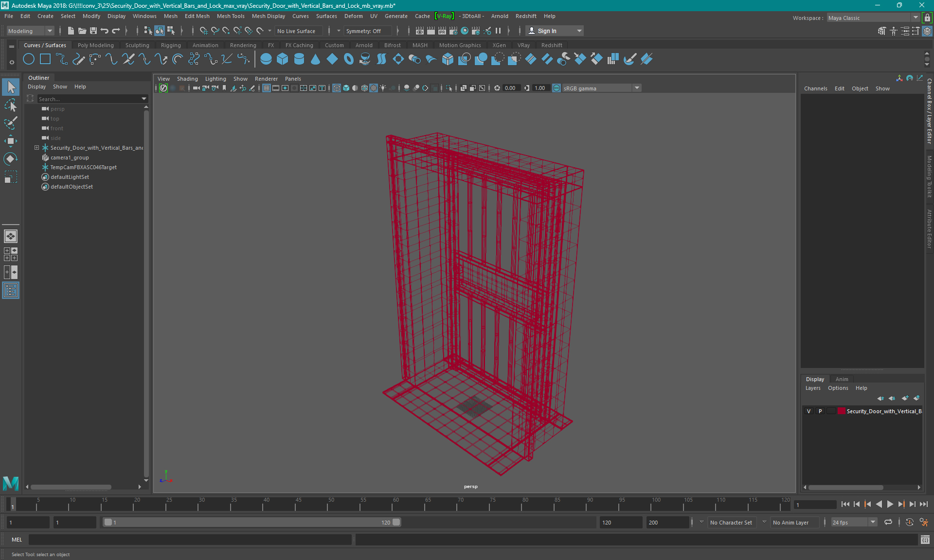Activate the Lasso select tool
The image size is (934, 560).
11,105
